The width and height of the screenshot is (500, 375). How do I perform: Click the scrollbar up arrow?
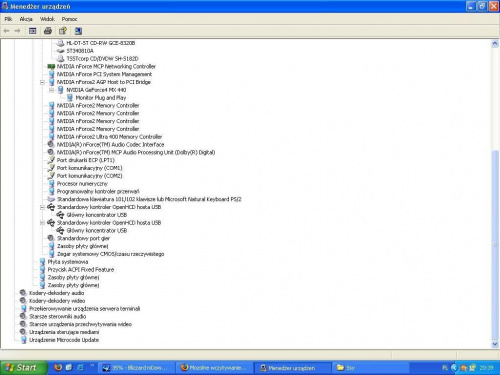pos(495,44)
